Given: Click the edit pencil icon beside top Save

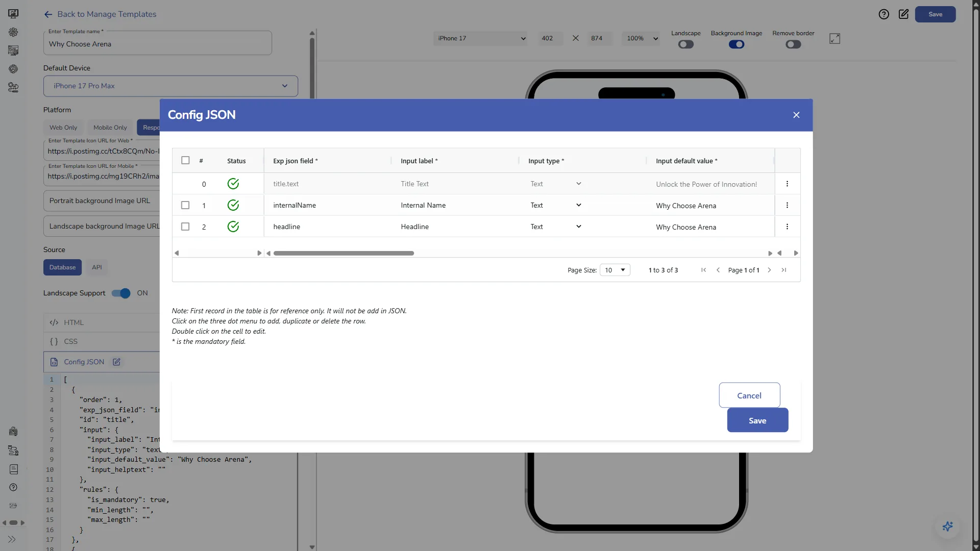Looking at the screenshot, I should click(x=903, y=14).
